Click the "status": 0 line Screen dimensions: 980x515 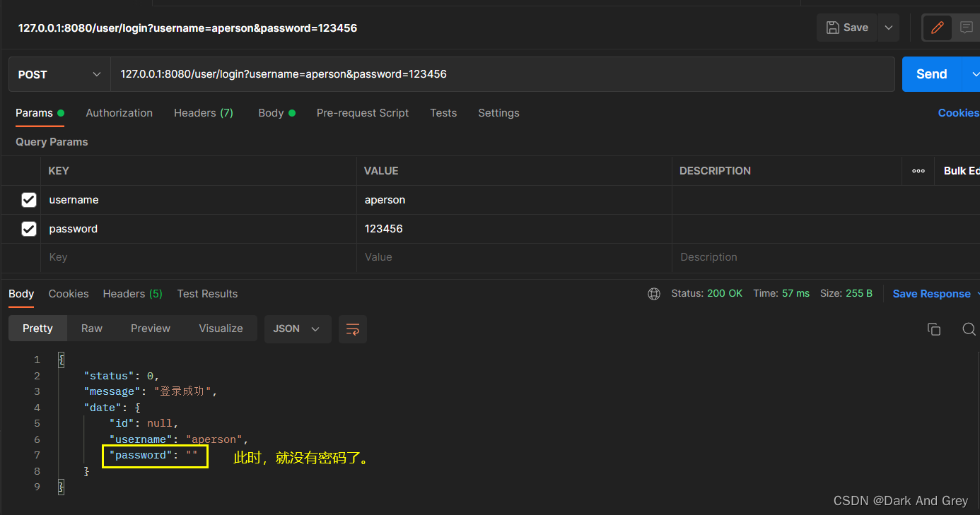click(122, 376)
